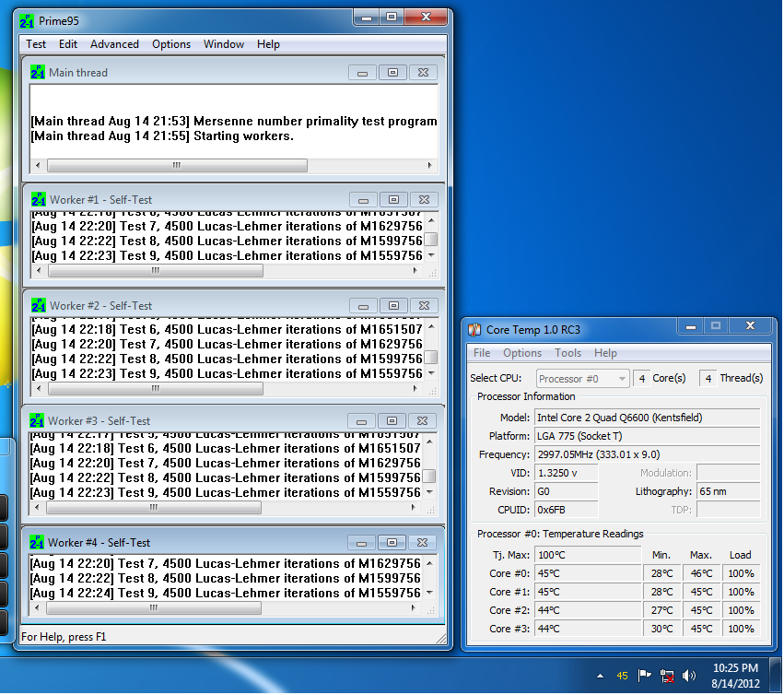Click the Lithography 65 nm field

[729, 492]
